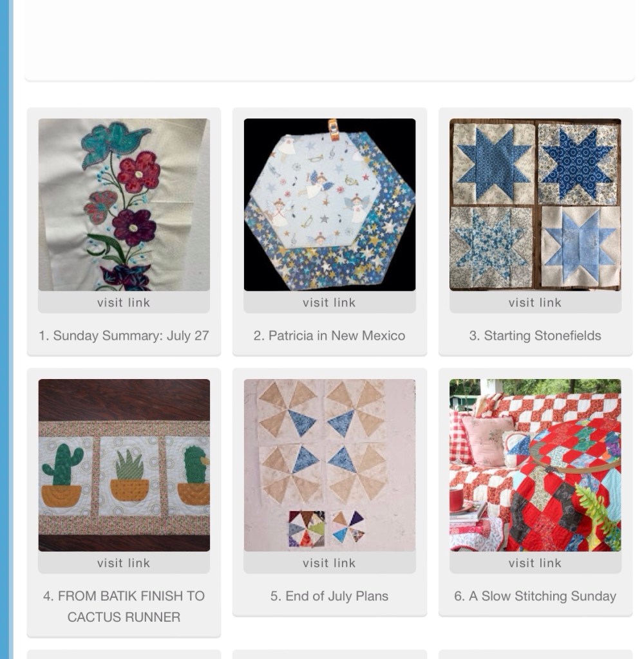Open the pinwheel blocks thumbnail image
Viewport: 644px width, 659px height.
pos(329,465)
